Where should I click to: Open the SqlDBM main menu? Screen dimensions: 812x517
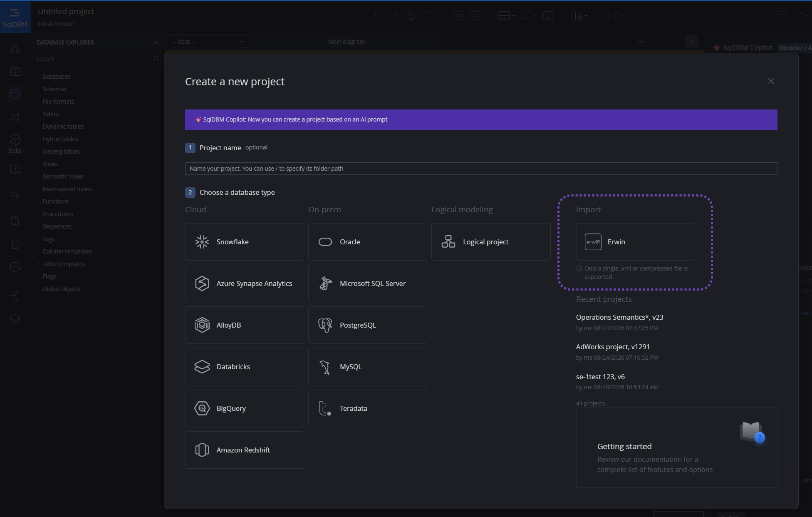[15, 17]
